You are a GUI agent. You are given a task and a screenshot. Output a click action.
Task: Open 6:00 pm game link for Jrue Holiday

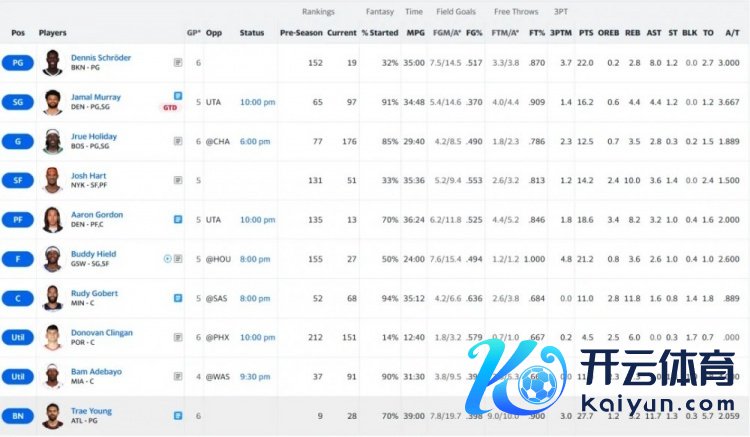coord(255,142)
